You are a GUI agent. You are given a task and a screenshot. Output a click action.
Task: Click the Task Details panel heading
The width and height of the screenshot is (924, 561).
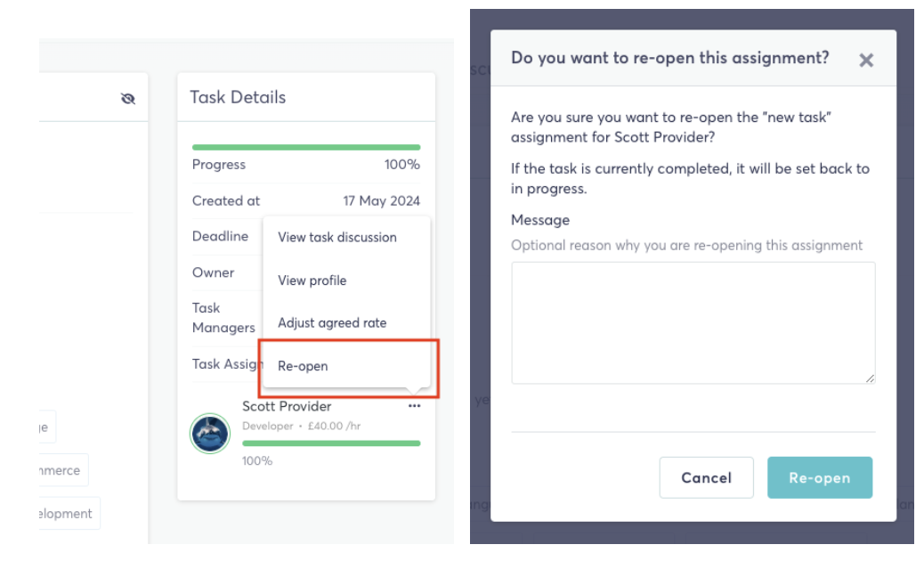tap(238, 97)
